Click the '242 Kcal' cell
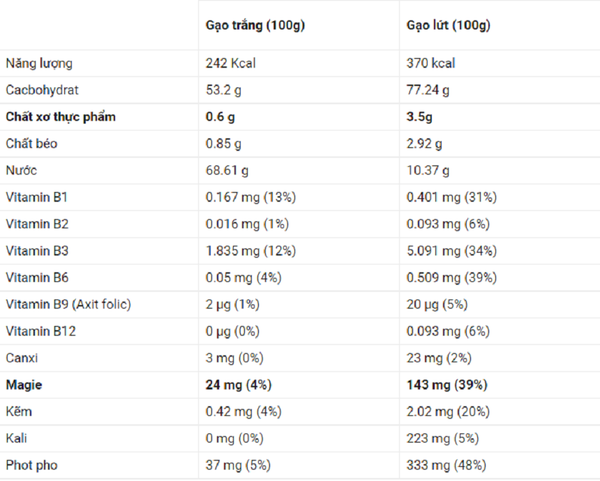This screenshot has height=481, width=600. pyautogui.click(x=231, y=63)
